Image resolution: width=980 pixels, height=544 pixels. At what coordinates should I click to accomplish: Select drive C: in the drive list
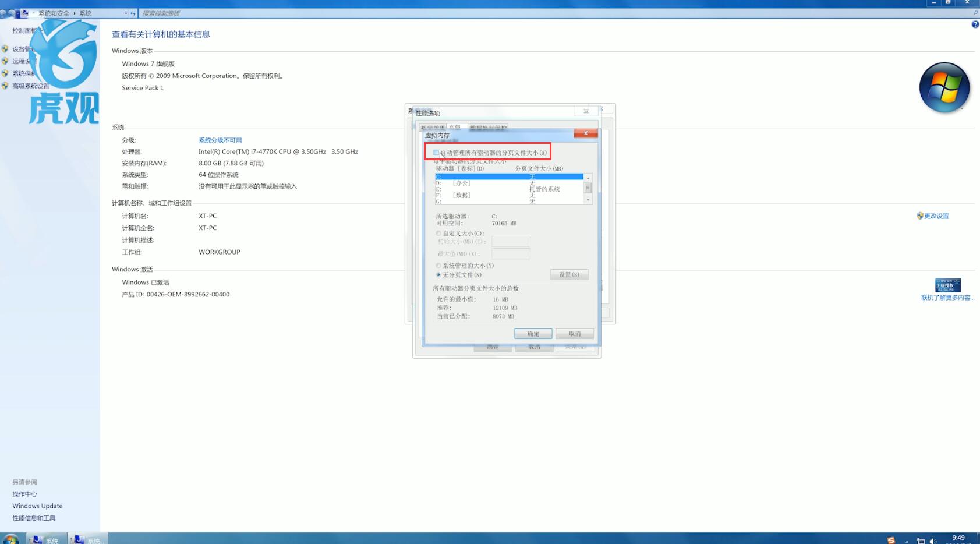(509, 176)
